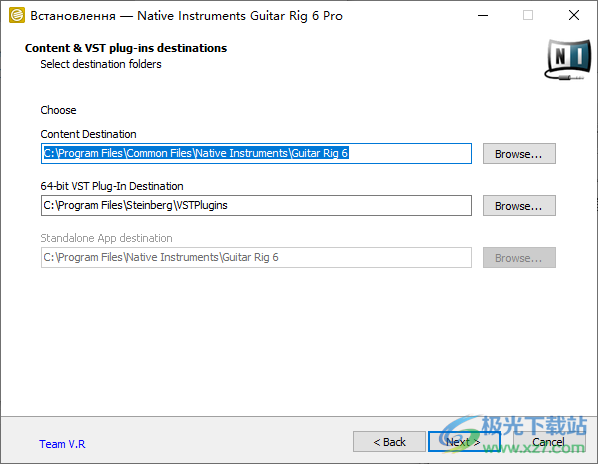Close the Guitar Rig 6 Pro installer

[574, 16]
